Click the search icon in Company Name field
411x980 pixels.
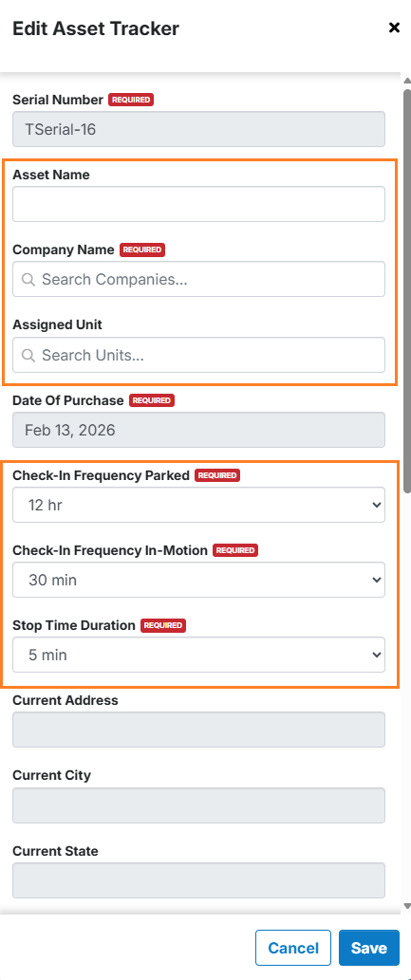(x=28, y=279)
